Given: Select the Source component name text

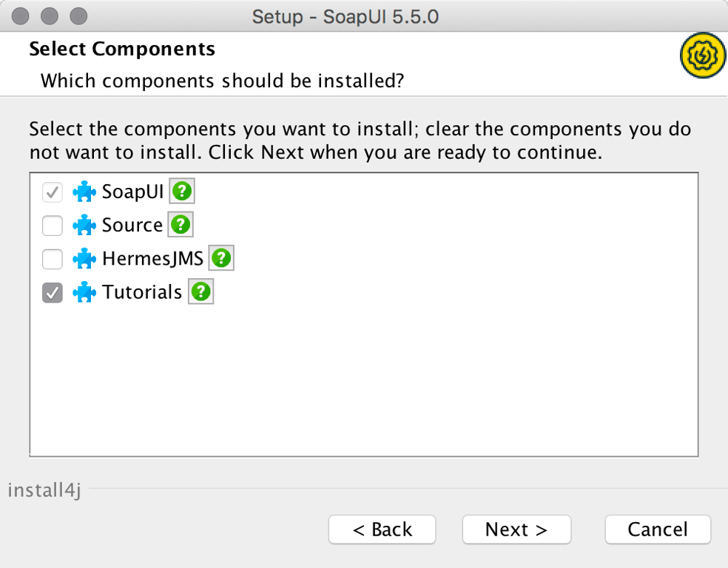Looking at the screenshot, I should [132, 225].
